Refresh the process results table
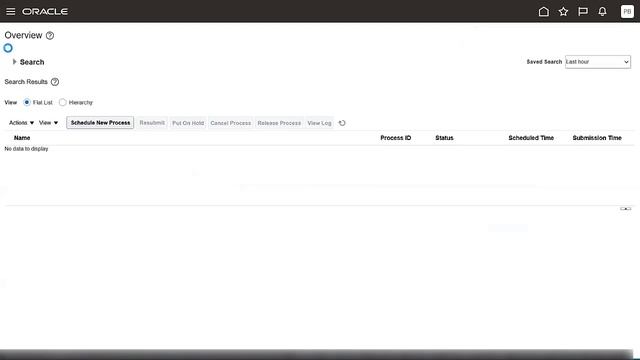Viewport: 640px width, 360px height. (342, 123)
